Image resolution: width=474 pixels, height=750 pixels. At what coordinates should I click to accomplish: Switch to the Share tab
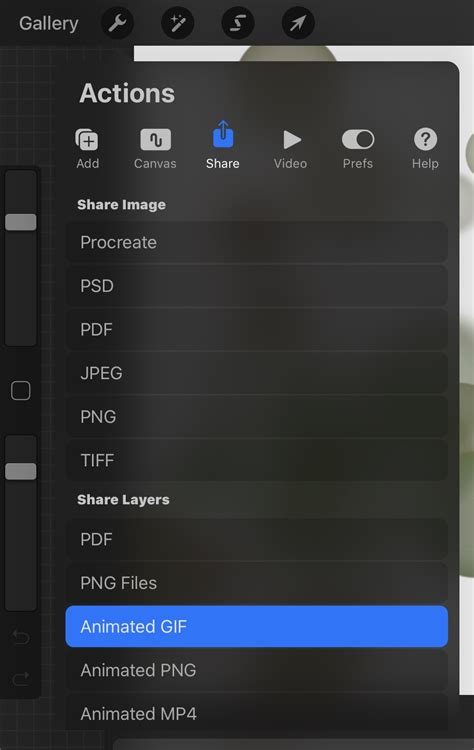pos(222,145)
